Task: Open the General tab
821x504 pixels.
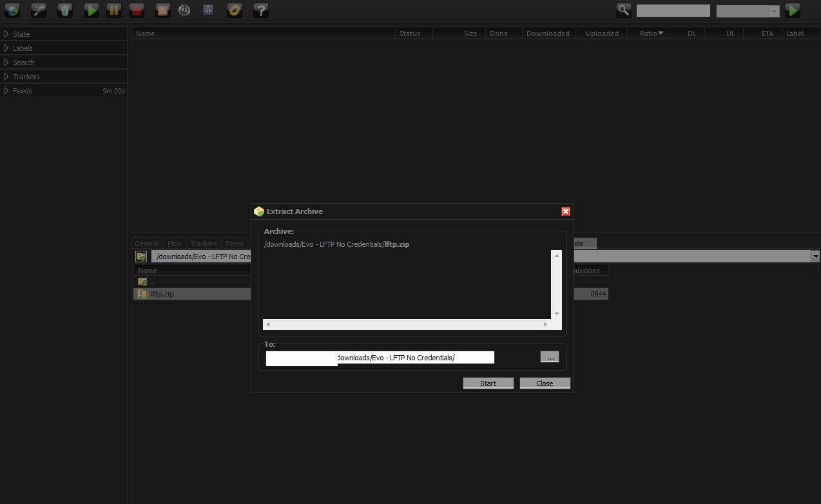Action: click(146, 243)
